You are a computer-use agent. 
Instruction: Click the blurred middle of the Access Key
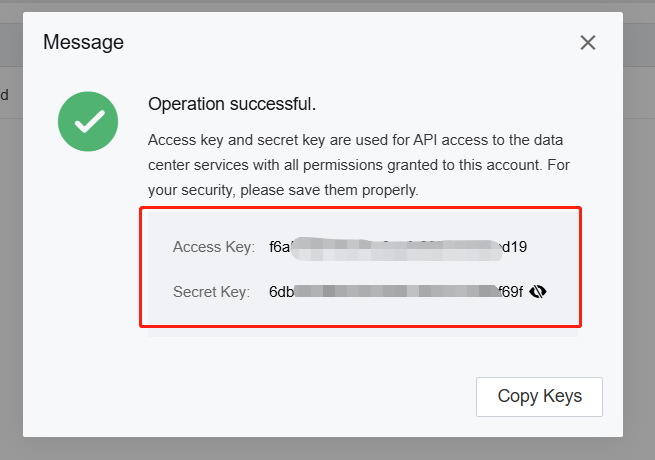(x=396, y=249)
